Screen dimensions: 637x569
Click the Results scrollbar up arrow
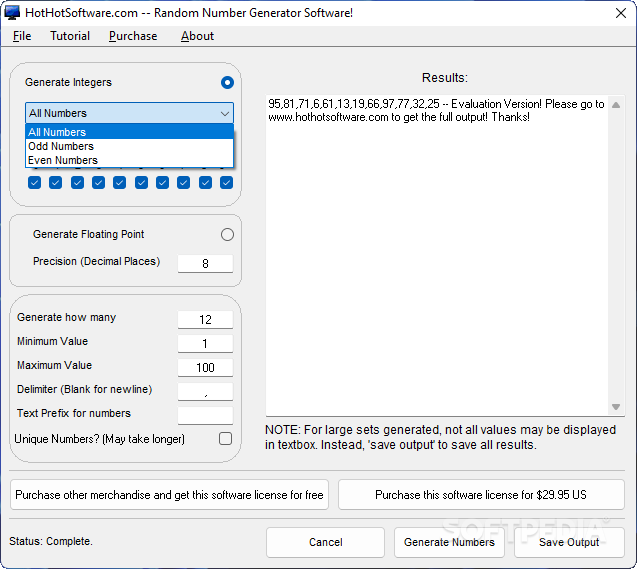616,105
